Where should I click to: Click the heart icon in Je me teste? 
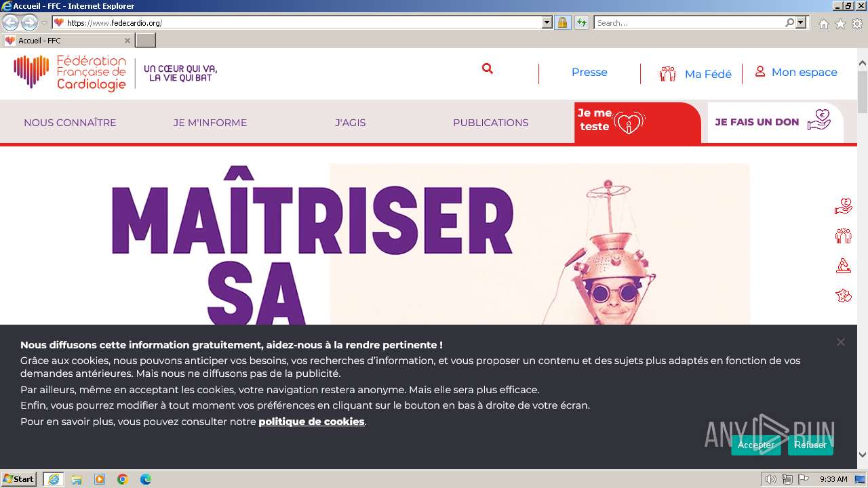coord(629,122)
